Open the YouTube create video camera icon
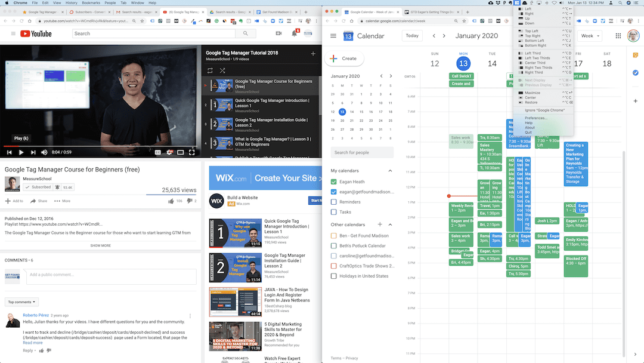Screen dimensions: 644x363 point(279,33)
